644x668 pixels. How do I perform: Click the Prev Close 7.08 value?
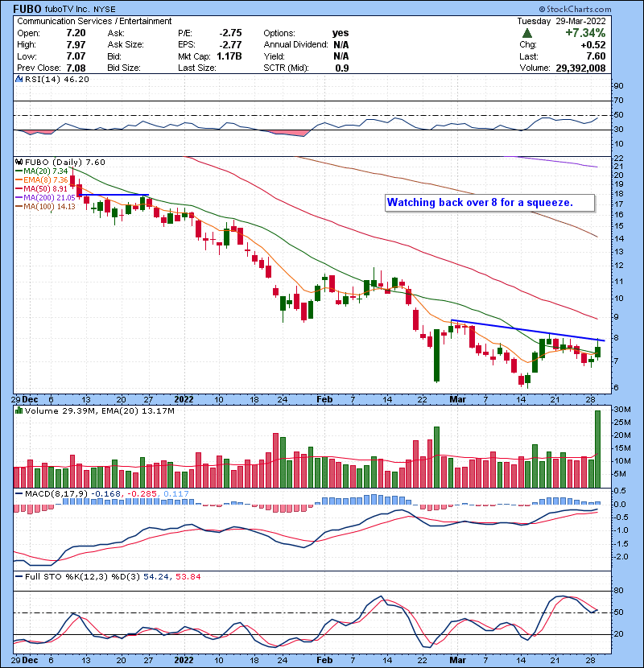(x=76, y=68)
